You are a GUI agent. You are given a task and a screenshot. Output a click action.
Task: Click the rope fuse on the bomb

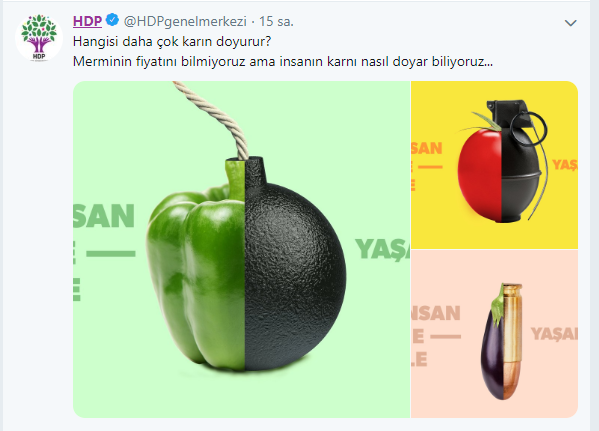[x=216, y=118]
